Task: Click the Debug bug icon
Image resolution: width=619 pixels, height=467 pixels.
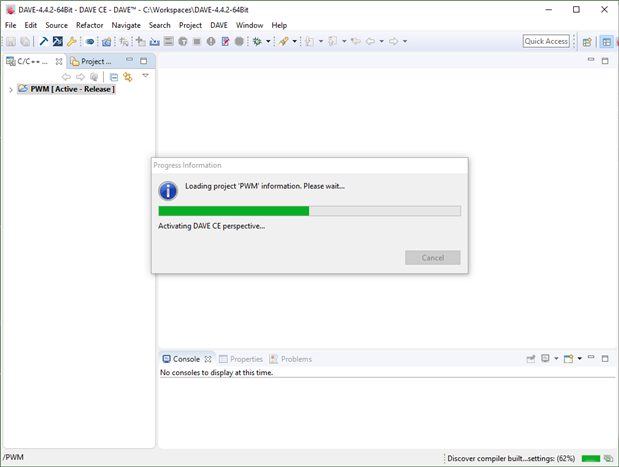Action: point(257,41)
